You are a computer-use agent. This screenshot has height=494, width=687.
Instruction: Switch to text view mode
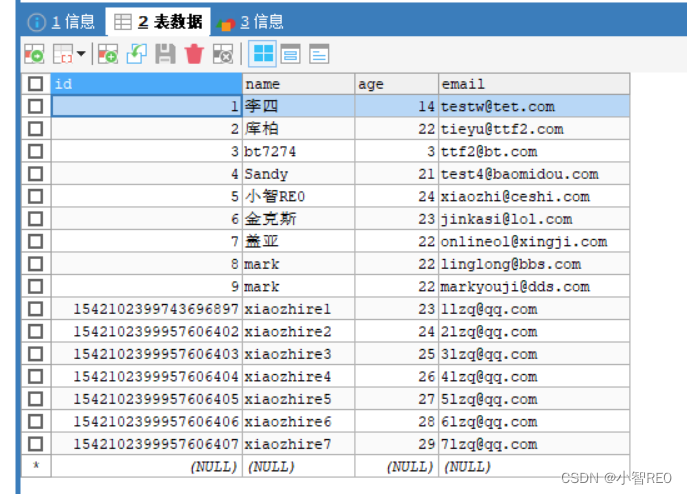point(319,54)
